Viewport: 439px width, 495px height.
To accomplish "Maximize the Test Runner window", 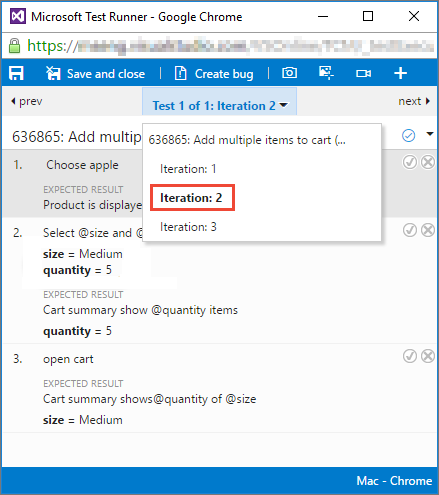I will click(368, 16).
